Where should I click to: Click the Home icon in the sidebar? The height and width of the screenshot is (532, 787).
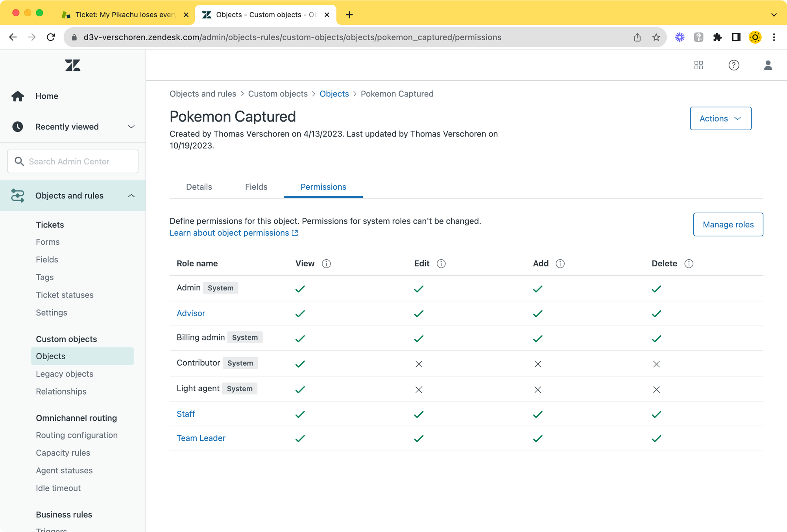[x=18, y=96]
